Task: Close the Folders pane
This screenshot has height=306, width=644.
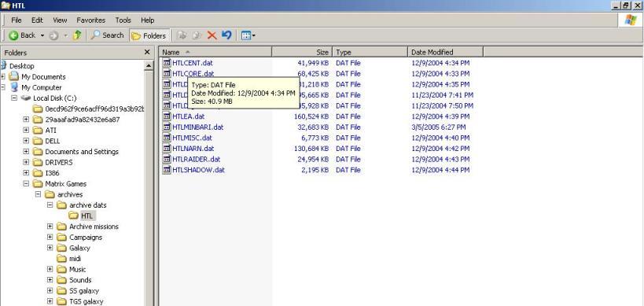Action: click(x=147, y=52)
